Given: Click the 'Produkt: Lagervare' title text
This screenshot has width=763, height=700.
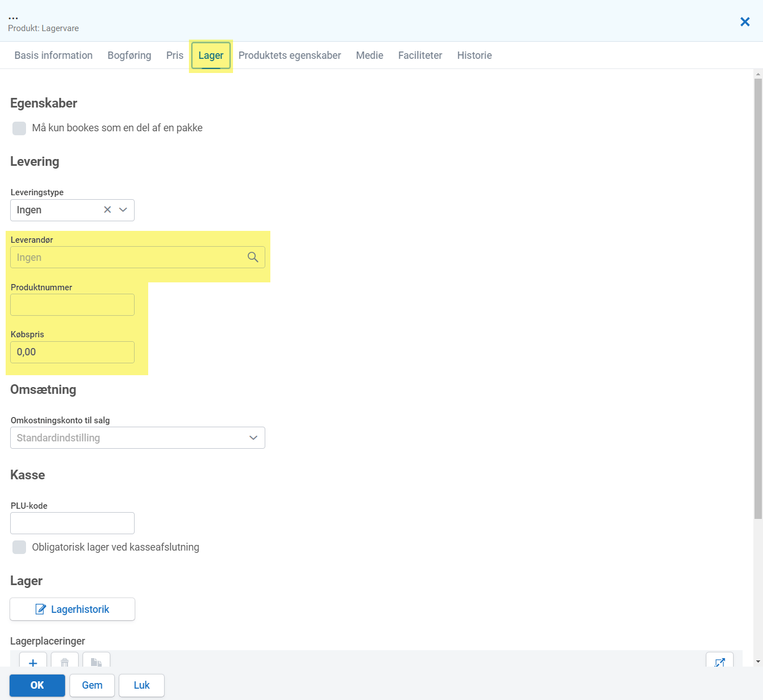Looking at the screenshot, I should tap(44, 28).
